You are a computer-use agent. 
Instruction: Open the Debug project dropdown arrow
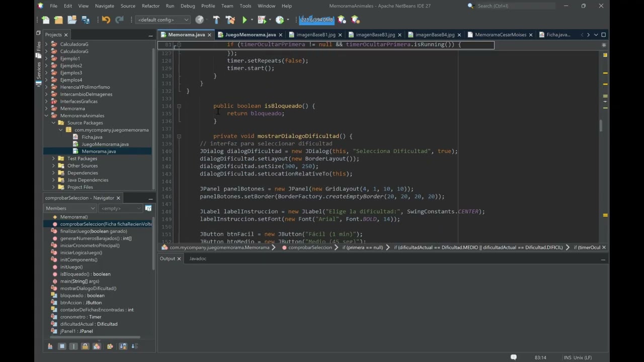(x=270, y=20)
